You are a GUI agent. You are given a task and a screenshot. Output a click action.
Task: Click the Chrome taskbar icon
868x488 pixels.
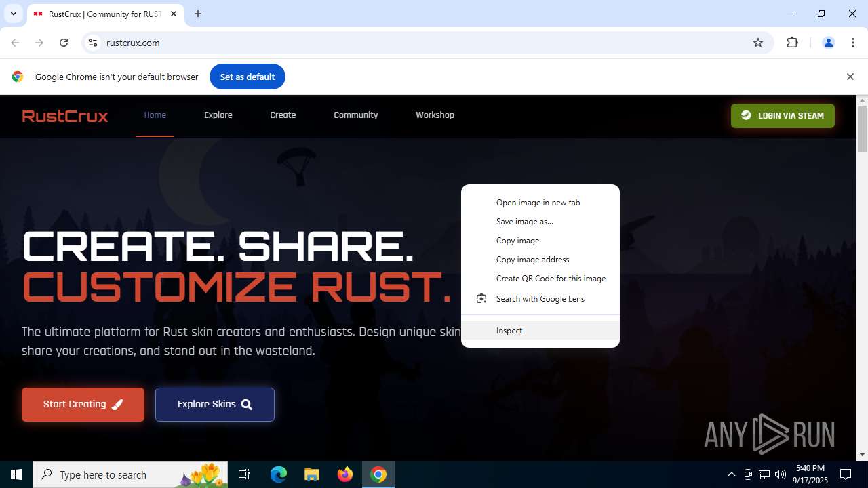click(378, 474)
